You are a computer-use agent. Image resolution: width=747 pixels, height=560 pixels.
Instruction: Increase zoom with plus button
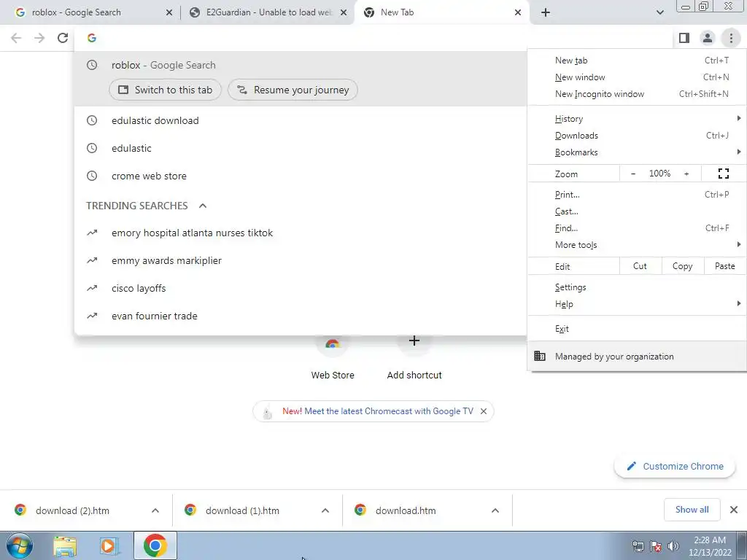pos(686,174)
